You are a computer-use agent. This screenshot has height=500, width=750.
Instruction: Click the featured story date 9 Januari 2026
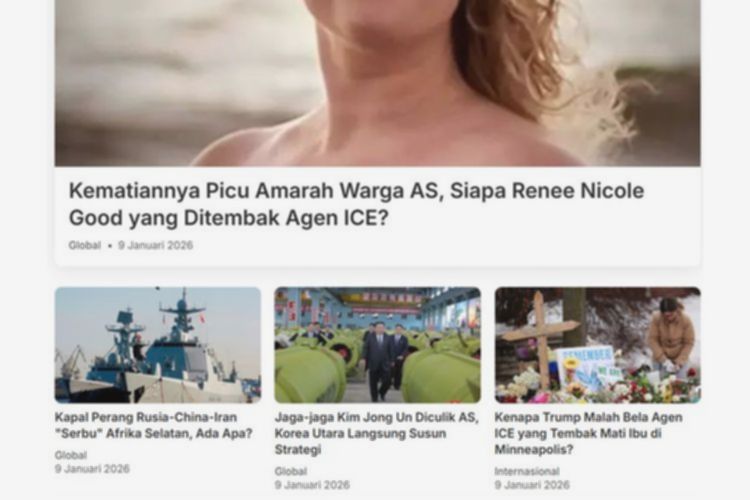(155, 245)
